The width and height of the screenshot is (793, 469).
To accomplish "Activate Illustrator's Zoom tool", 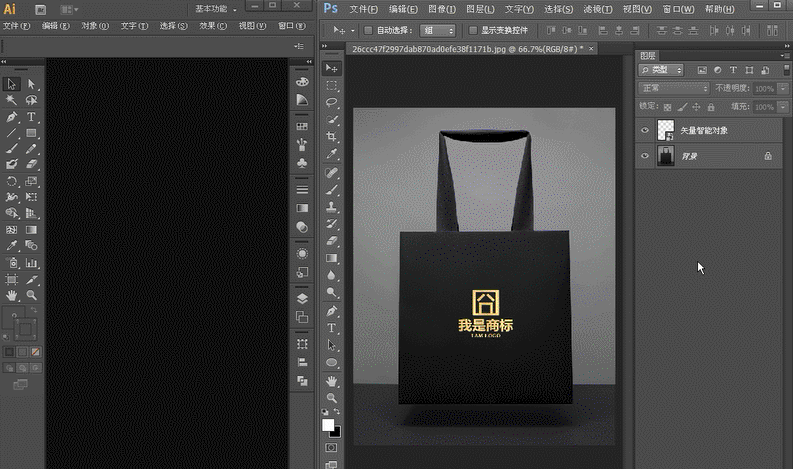I will 31,295.
